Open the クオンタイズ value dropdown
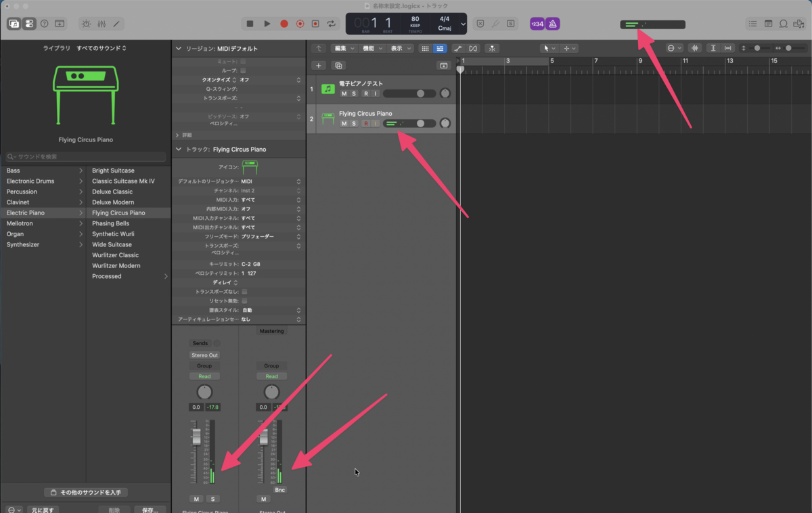 [269, 80]
